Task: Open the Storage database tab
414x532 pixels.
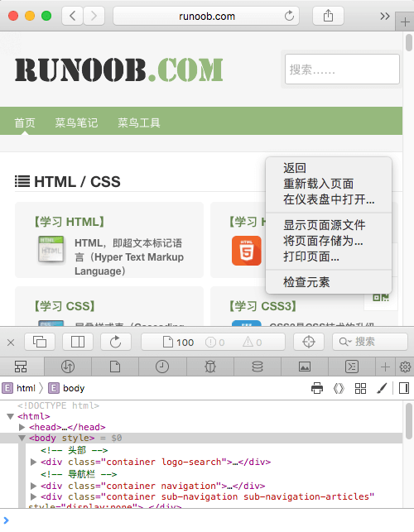Action: tap(258, 367)
